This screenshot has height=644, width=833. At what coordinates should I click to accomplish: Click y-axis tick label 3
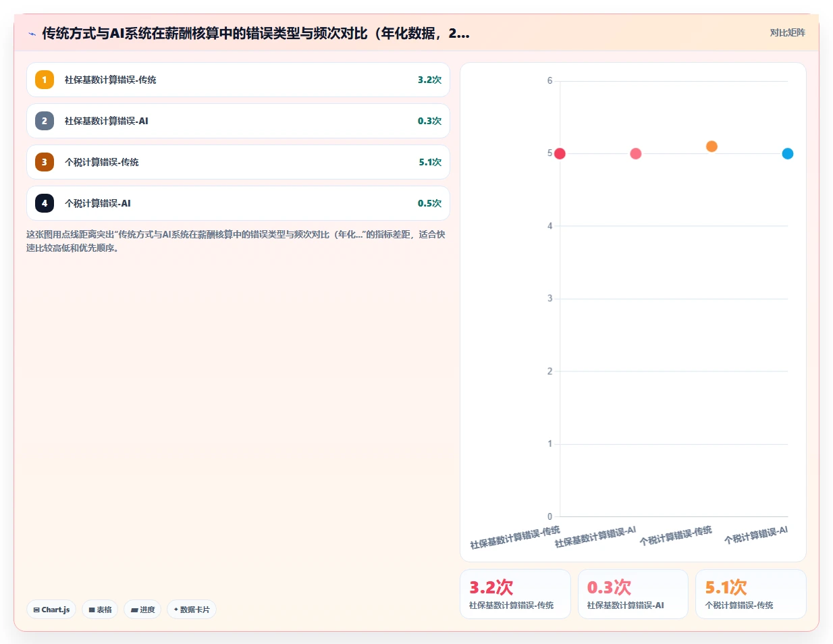pyautogui.click(x=549, y=298)
